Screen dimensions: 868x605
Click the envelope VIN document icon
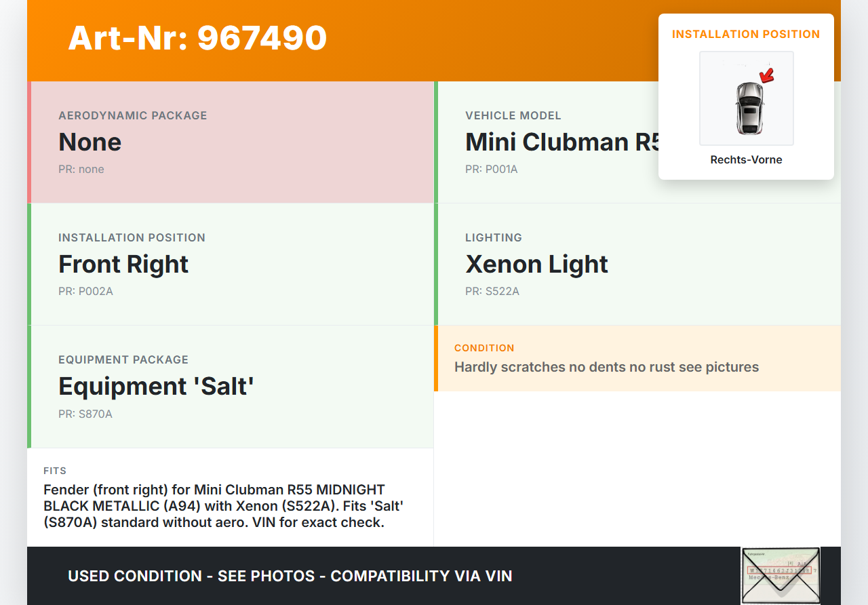click(x=780, y=575)
